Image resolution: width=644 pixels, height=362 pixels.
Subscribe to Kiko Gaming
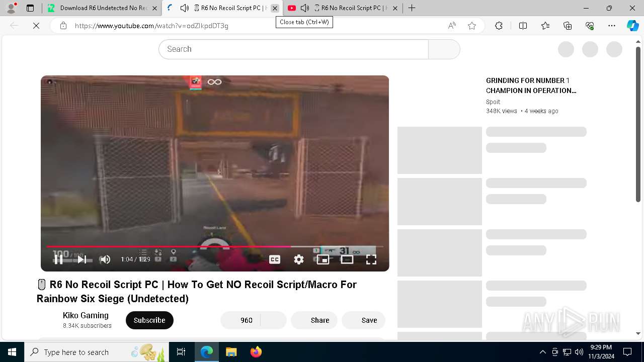coord(149,320)
